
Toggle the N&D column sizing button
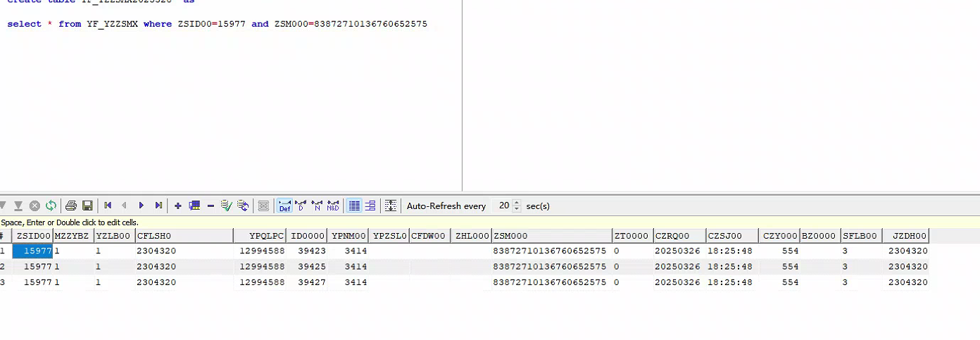[333, 206]
